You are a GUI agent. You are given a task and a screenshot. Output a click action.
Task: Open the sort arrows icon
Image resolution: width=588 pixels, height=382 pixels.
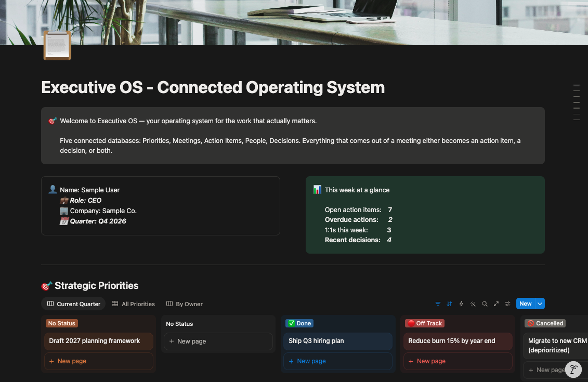click(x=449, y=304)
